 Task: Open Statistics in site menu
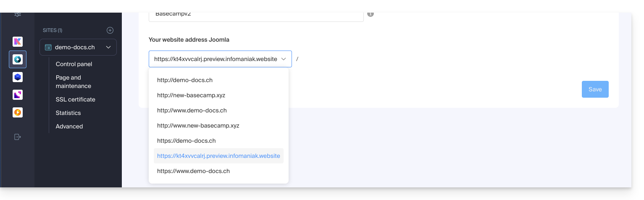click(68, 113)
